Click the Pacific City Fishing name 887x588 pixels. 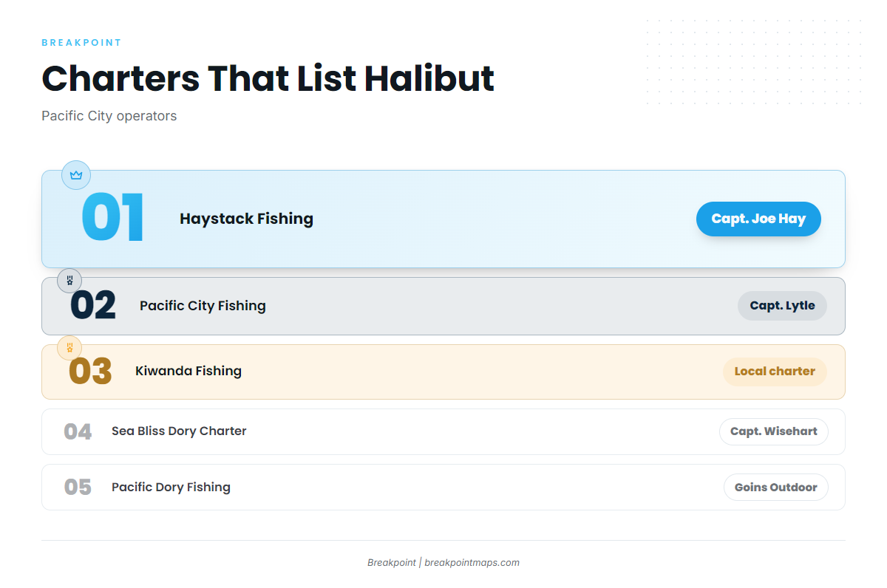(203, 306)
